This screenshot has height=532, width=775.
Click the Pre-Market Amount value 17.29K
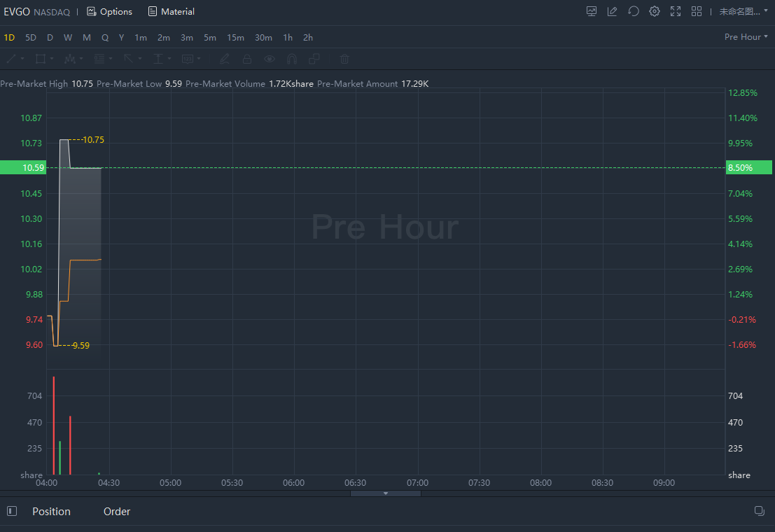point(414,83)
